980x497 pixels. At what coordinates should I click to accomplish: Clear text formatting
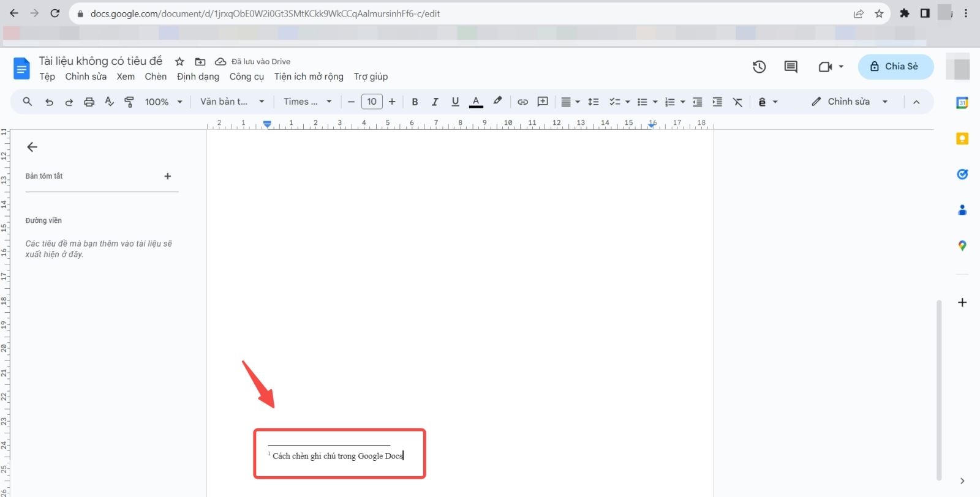tap(737, 102)
